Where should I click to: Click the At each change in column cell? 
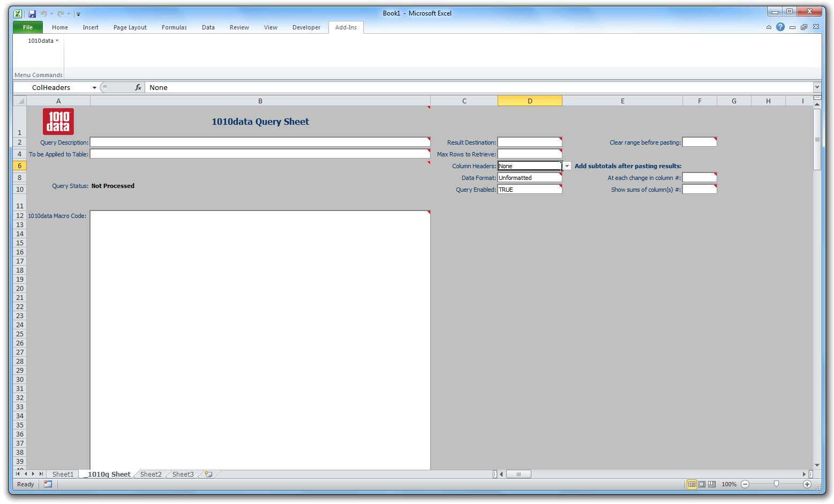point(700,178)
